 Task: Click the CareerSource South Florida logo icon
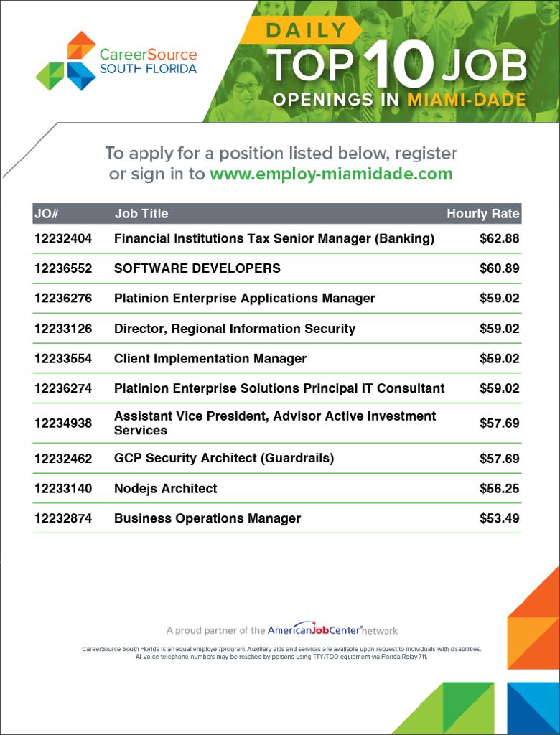66,61
